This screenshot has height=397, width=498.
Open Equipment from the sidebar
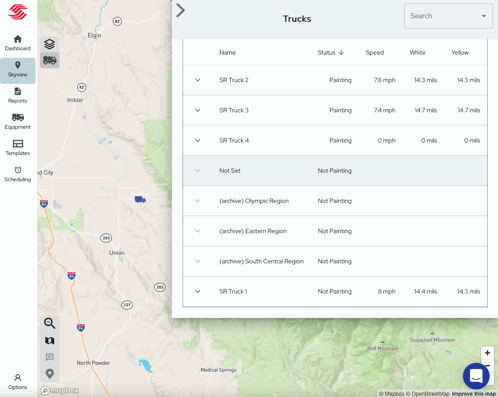tap(18, 122)
